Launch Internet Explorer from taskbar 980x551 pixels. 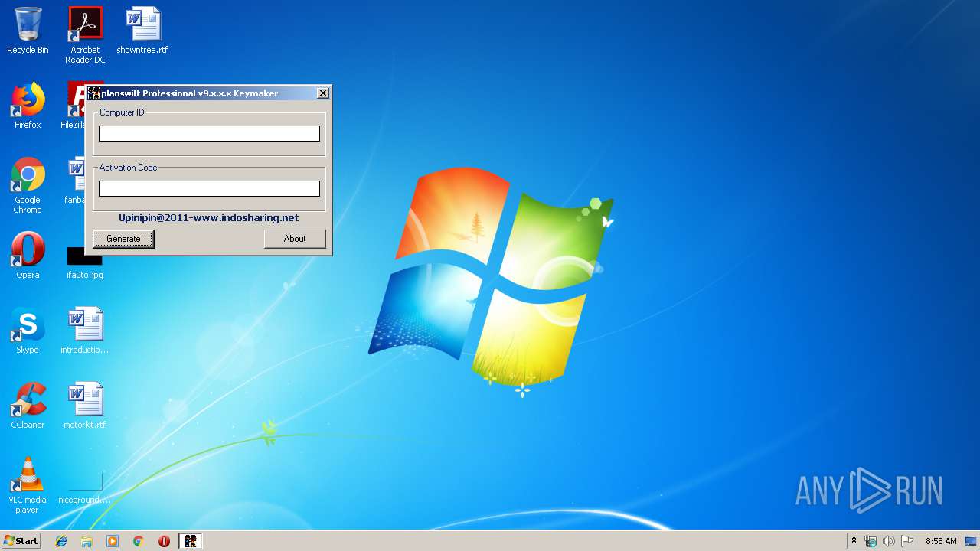[x=61, y=541]
